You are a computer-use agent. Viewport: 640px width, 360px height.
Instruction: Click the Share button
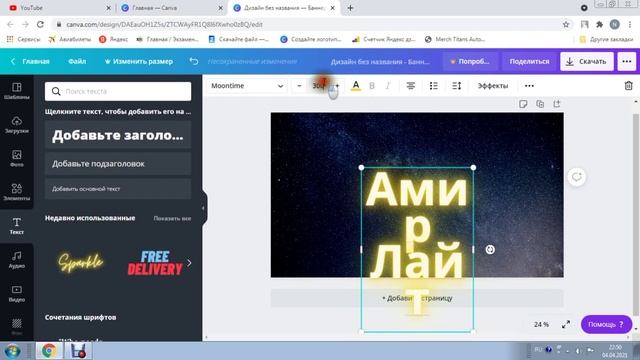[529, 61]
